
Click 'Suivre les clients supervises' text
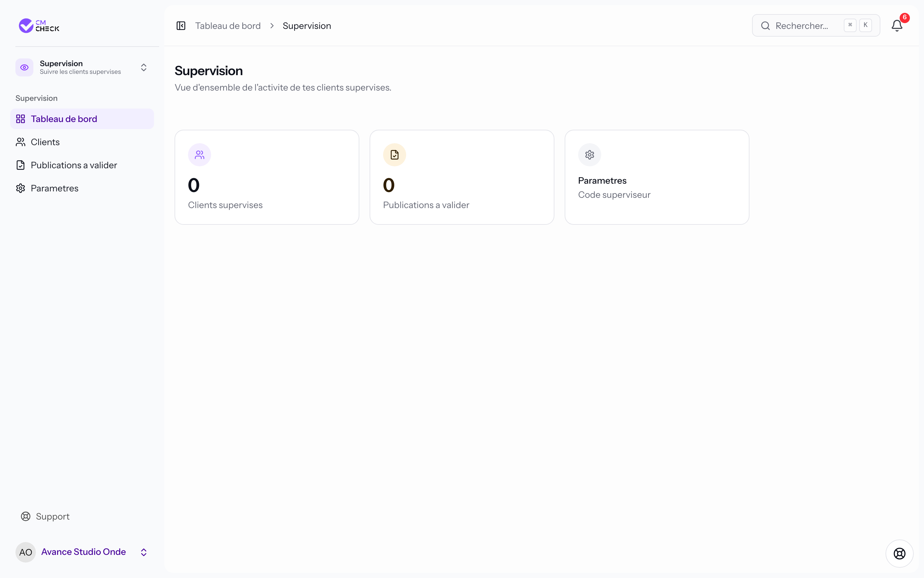(80, 72)
